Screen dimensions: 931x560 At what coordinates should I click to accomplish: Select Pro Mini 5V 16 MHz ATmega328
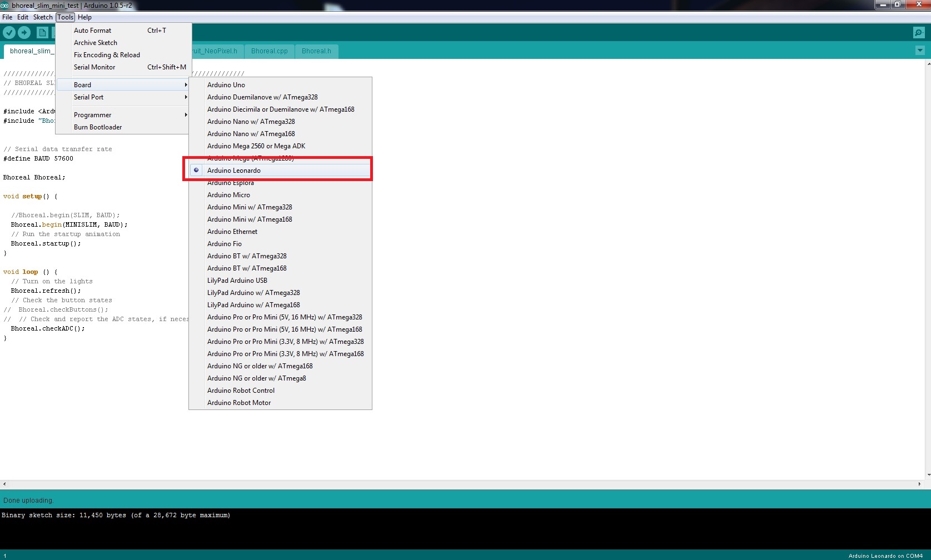[281, 317]
